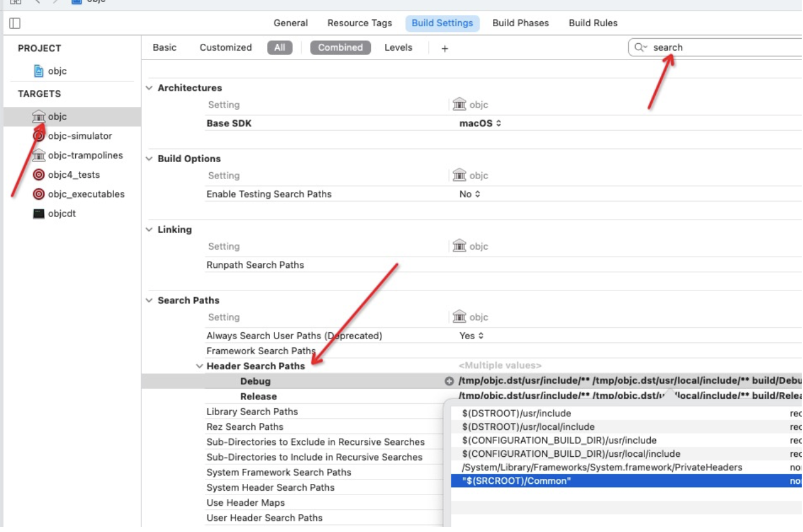Click the plus icon beside Debug row
The width and height of the screenshot is (803, 532).
coord(449,381)
